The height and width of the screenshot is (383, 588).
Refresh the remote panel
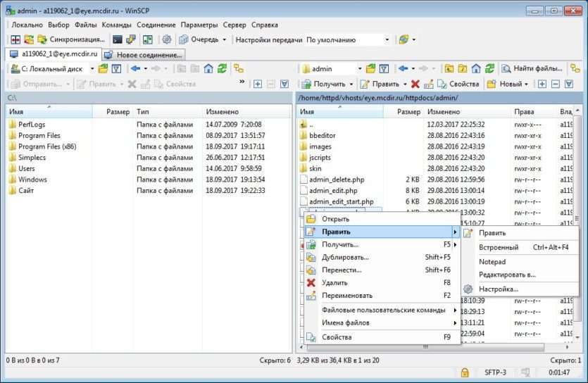click(489, 68)
